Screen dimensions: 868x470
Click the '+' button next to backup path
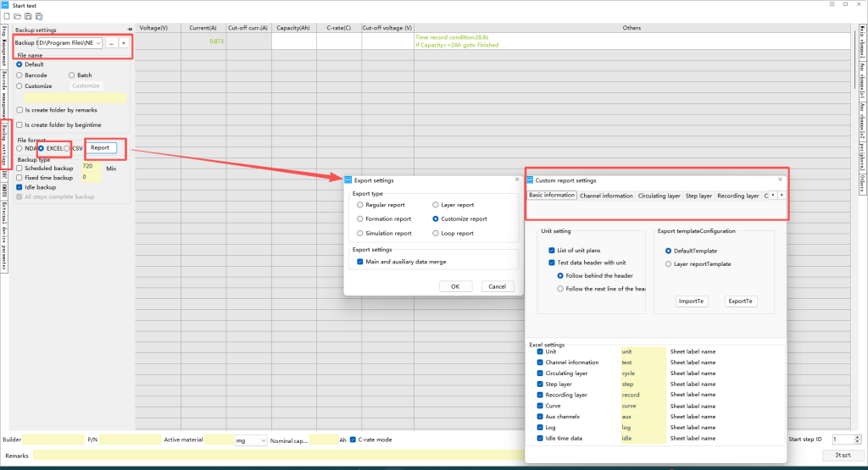point(124,42)
